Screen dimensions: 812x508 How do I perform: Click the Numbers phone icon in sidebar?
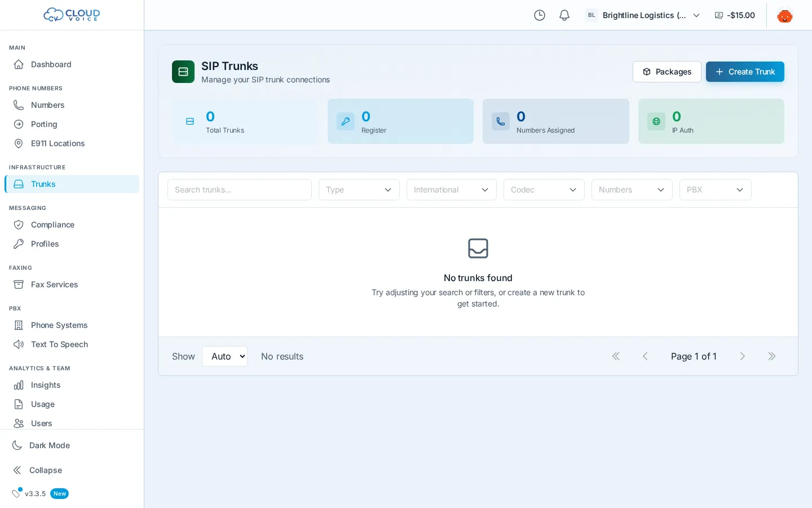tap(19, 105)
